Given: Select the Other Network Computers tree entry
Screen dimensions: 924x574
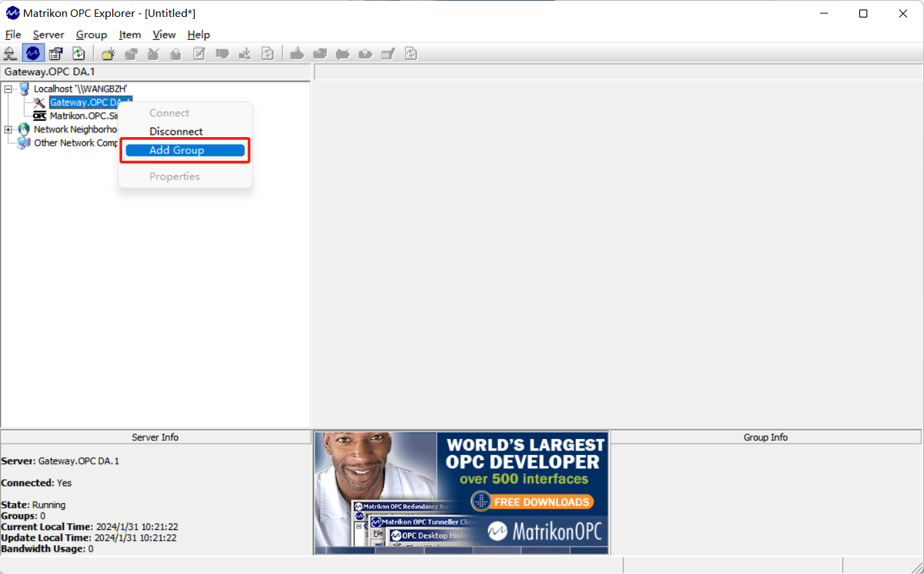Looking at the screenshot, I should coord(76,142).
